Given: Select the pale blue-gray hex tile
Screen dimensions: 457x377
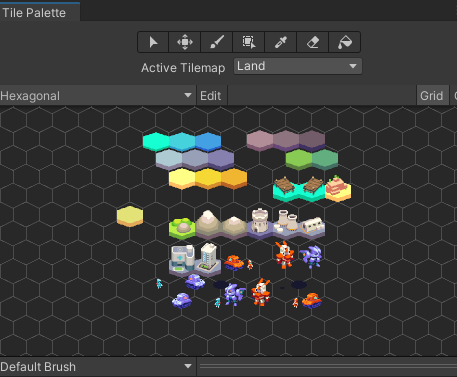Looking at the screenshot, I should [169, 159].
